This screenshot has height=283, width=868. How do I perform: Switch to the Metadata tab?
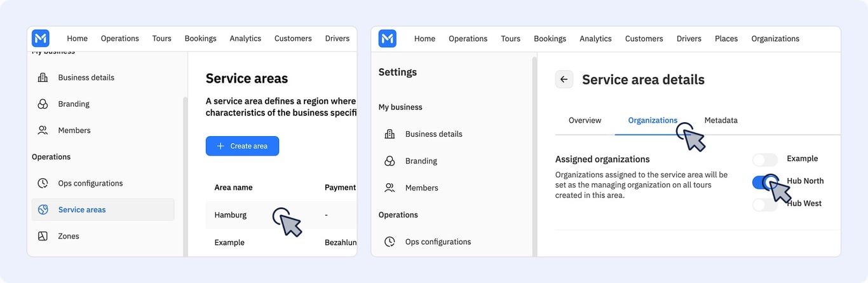point(721,120)
